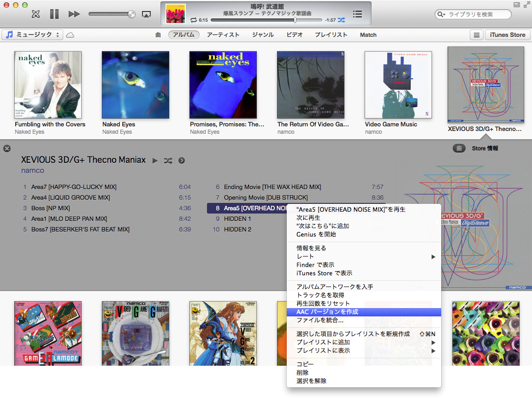Switch to the アーティスト tab

pyautogui.click(x=223, y=35)
